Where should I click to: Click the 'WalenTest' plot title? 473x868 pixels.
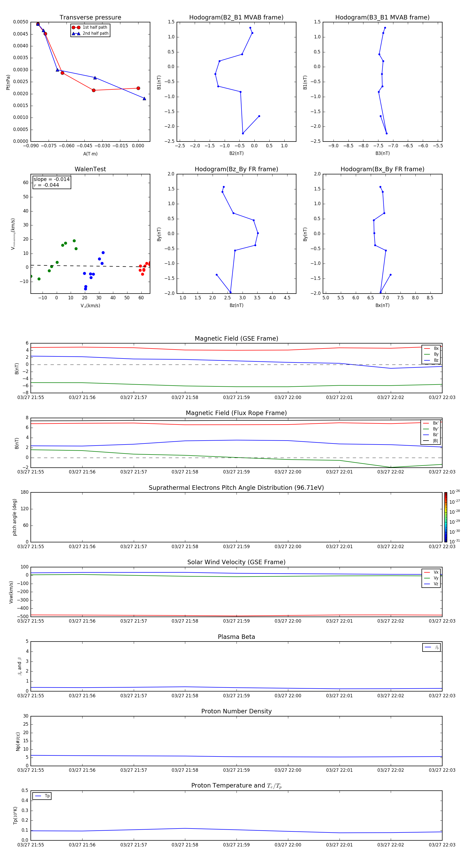(90, 169)
